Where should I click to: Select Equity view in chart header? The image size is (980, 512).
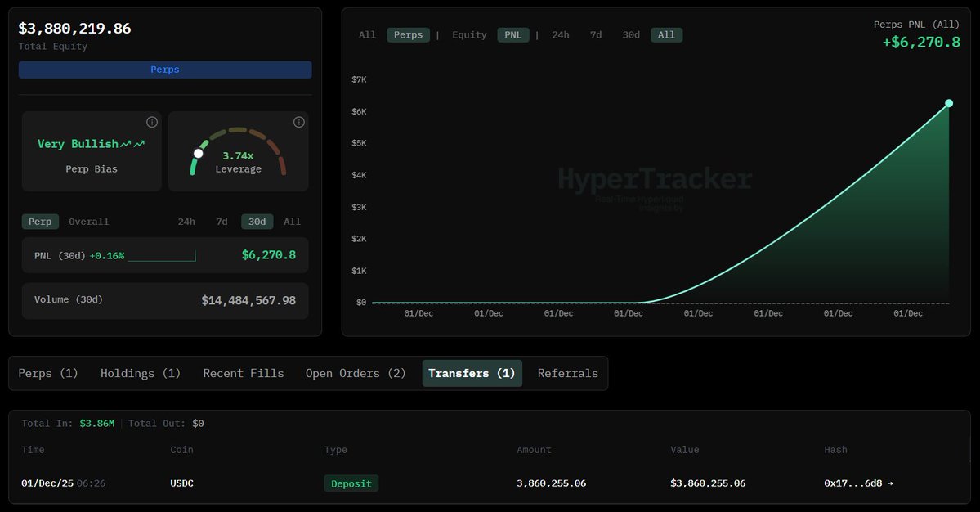(468, 34)
